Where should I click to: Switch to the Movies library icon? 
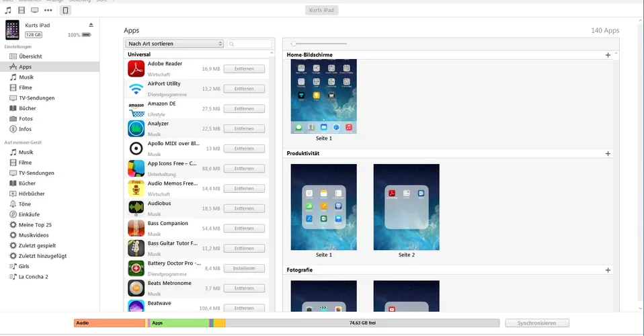(22, 11)
